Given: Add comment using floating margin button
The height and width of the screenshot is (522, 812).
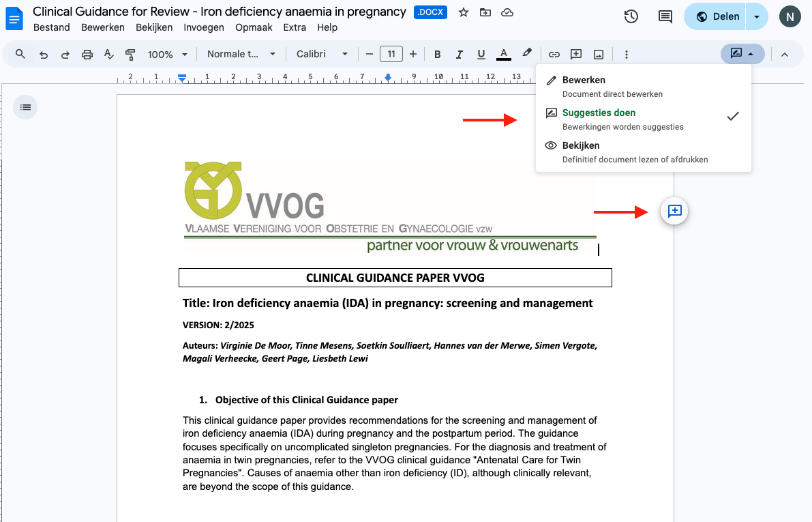Looking at the screenshot, I should click(674, 211).
